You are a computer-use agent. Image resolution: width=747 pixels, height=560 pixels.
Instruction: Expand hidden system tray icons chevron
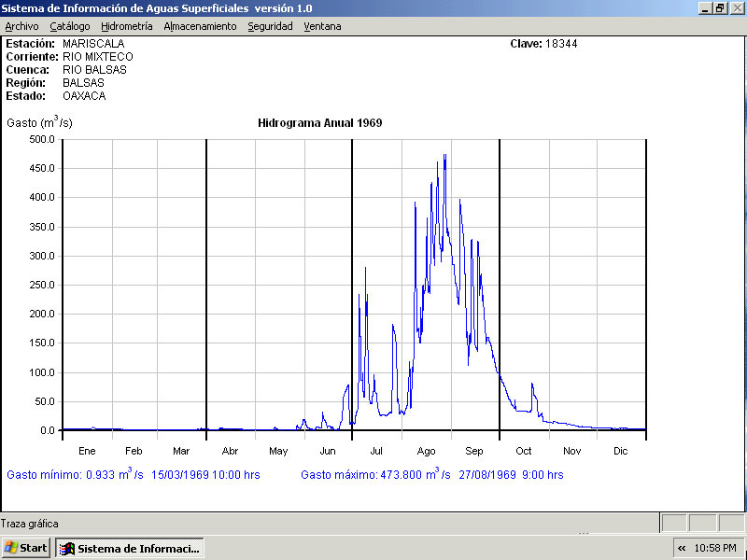pyautogui.click(x=682, y=548)
